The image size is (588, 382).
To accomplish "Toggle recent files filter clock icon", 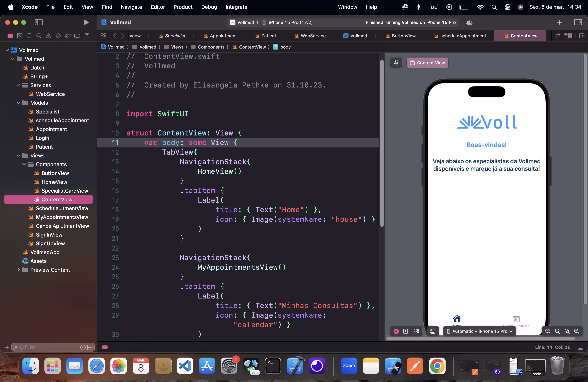I will [x=83, y=347].
